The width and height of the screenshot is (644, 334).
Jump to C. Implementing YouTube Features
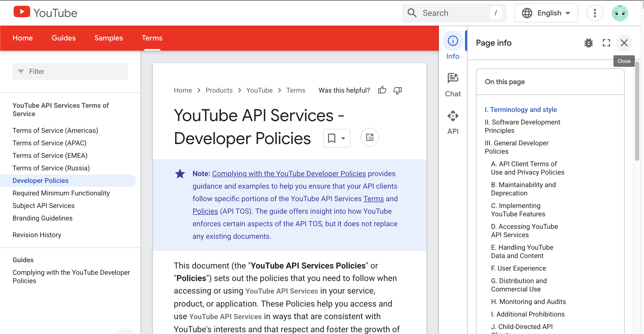click(518, 210)
